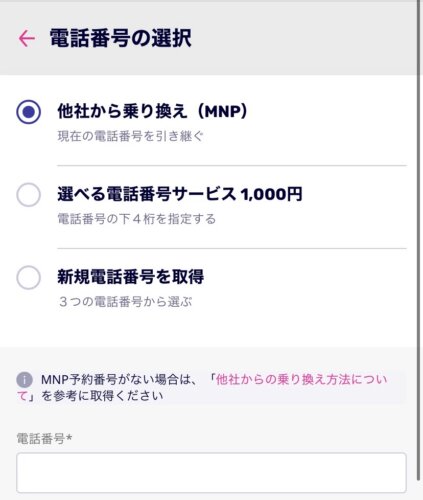Viewport: 423px width, 500px height.
Task: Choose the 他社から乗り換え（MNP） option label
Action: [153, 111]
